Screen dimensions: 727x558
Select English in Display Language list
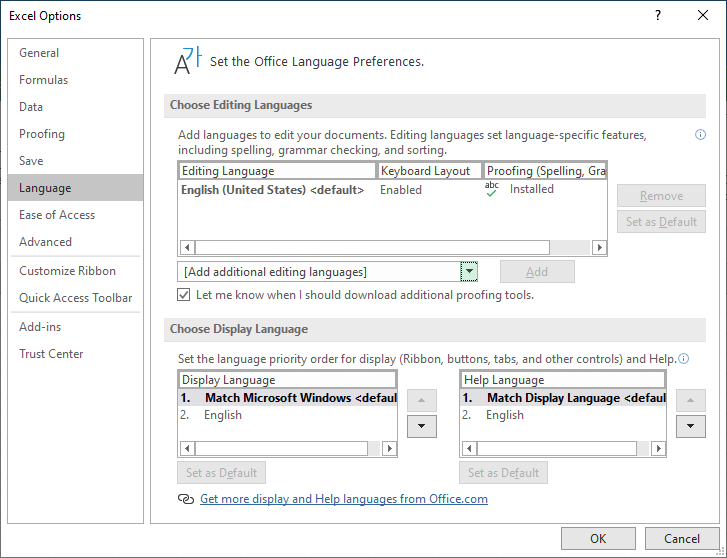288,415
